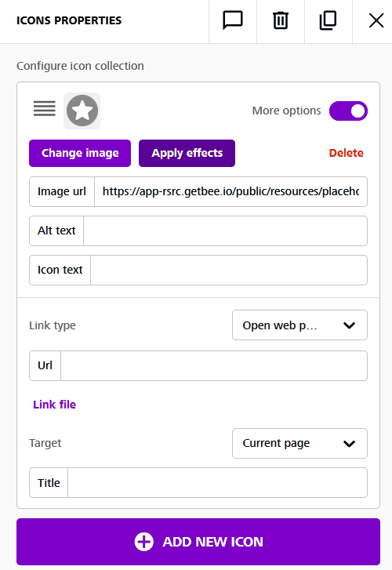
Task: Click the Url input field
Action: [214, 365]
